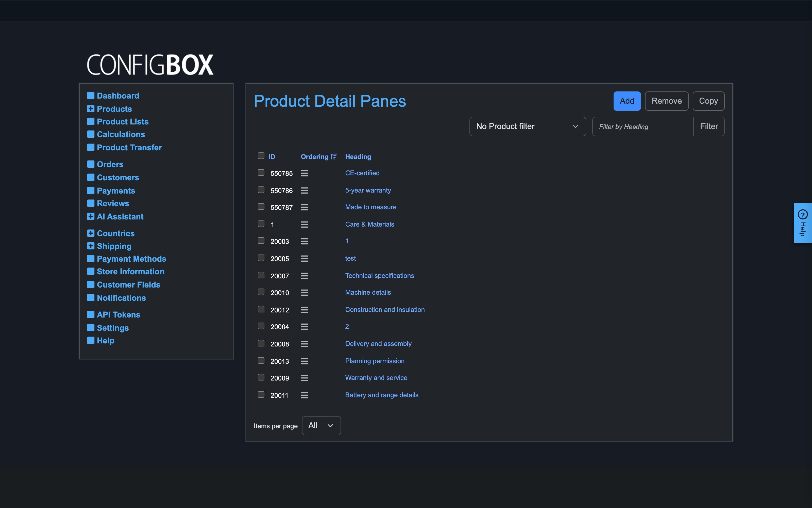Click the Add button
The height and width of the screenshot is (508, 812).
(x=627, y=101)
